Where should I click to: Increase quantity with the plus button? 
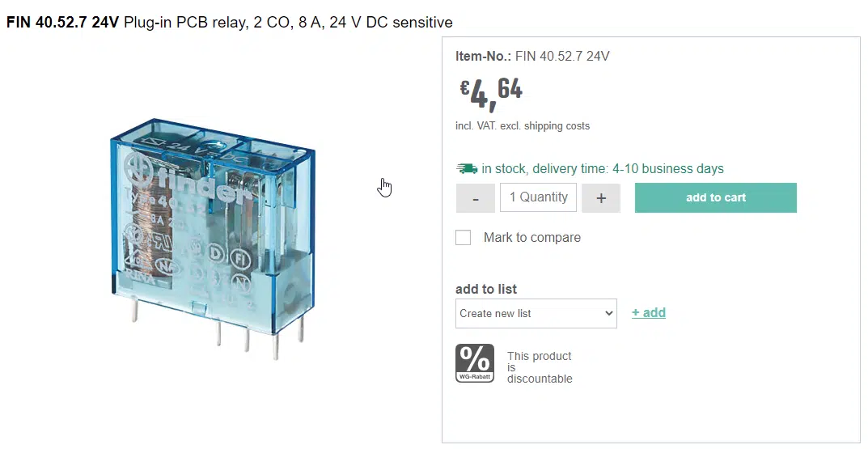coord(600,198)
